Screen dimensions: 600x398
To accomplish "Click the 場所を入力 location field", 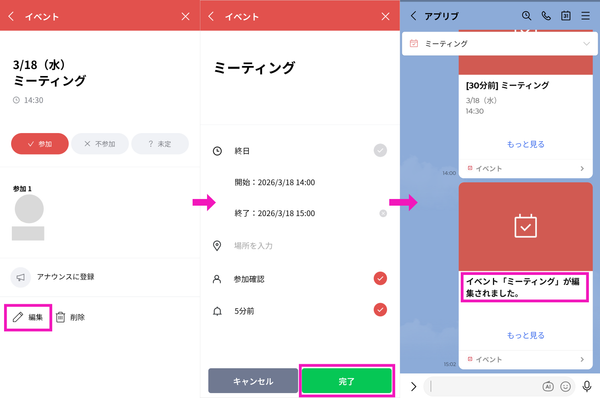I will [x=253, y=246].
